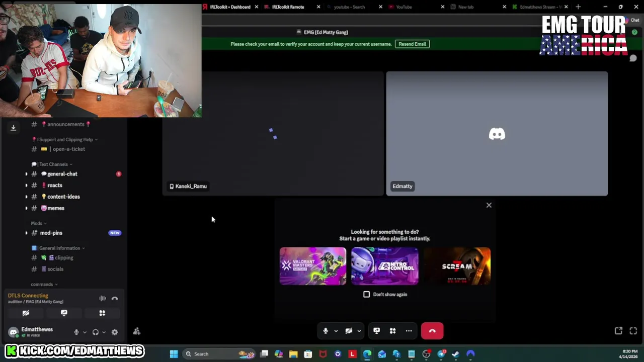The height and width of the screenshot is (362, 644).
Task: Open the Nitro Control activity card
Action: (385, 266)
